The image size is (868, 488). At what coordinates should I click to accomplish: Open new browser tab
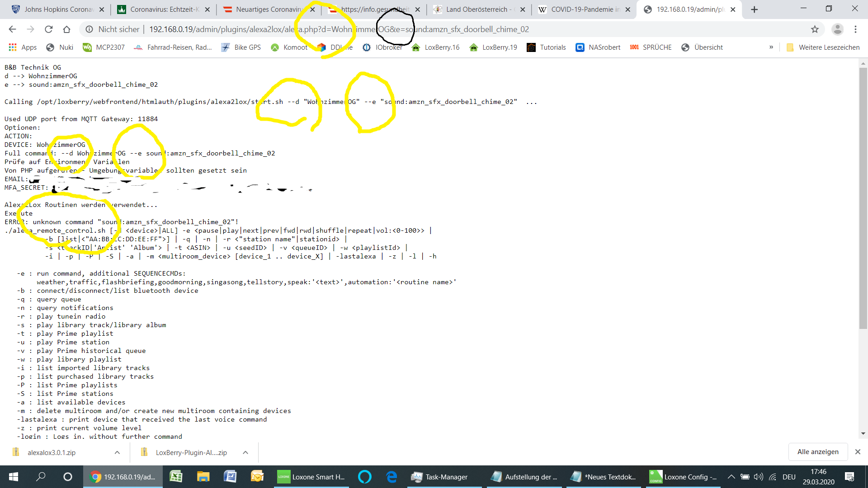tap(754, 9)
